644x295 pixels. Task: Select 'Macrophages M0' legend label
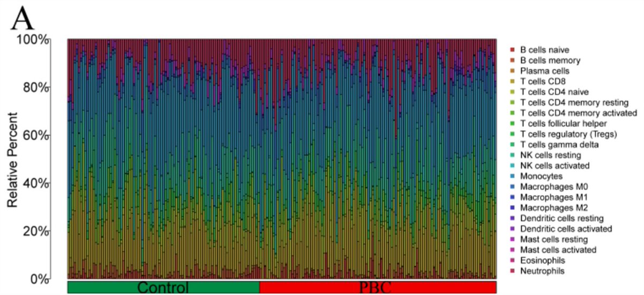(x=551, y=187)
